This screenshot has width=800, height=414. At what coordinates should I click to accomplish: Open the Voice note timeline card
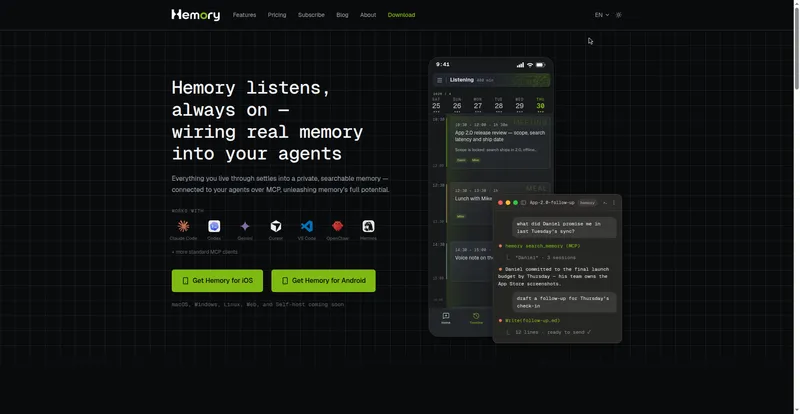[470, 261]
